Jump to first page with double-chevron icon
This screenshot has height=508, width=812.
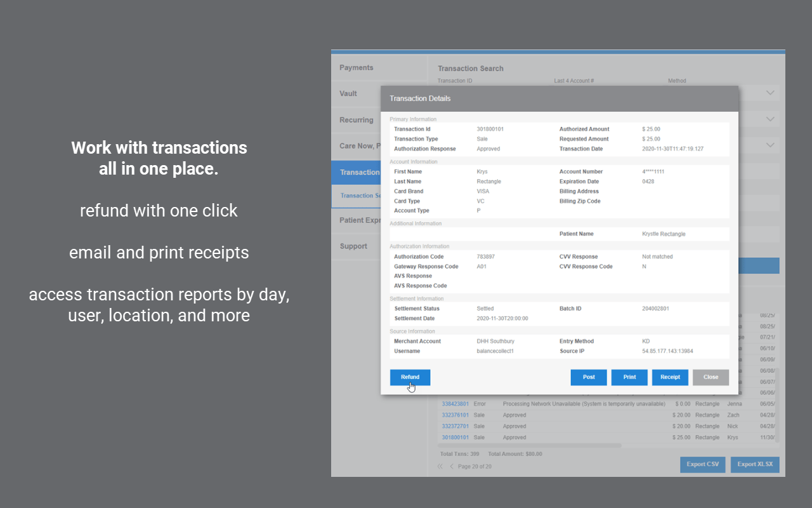coord(440,466)
